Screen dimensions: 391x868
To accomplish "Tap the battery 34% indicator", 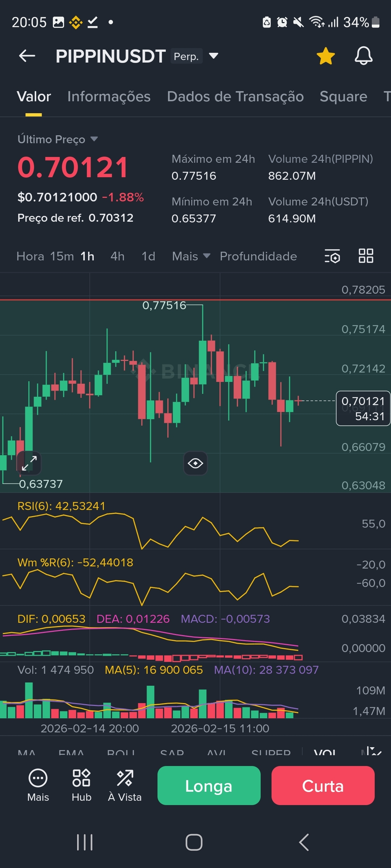I will pos(362,22).
